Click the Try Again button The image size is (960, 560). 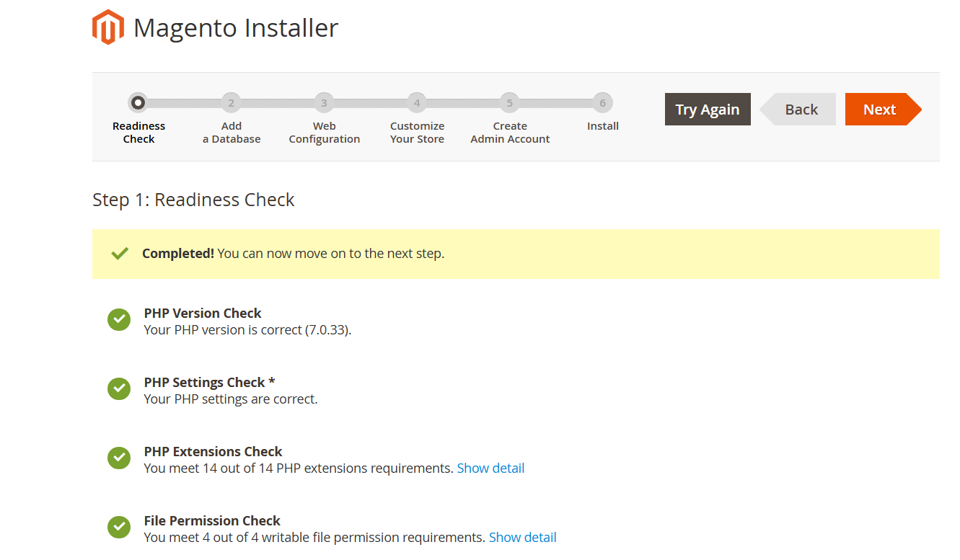pos(708,109)
